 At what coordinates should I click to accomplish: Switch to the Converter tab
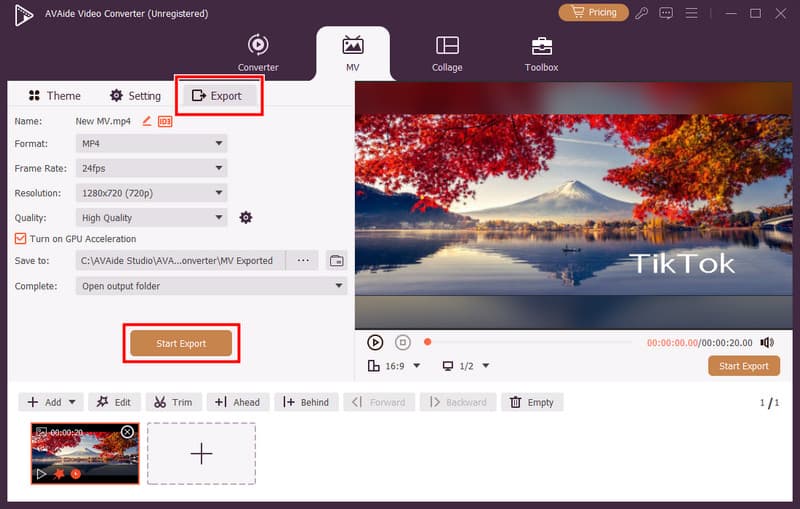point(257,52)
